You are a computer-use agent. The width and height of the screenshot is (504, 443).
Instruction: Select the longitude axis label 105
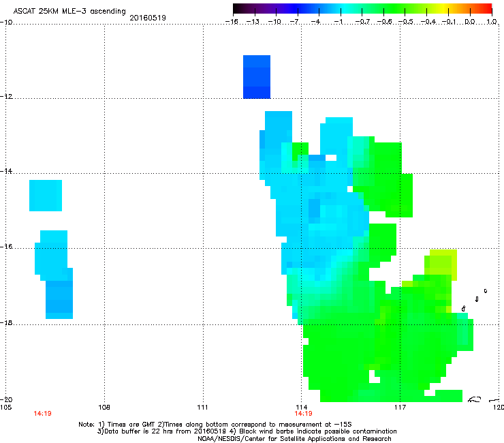pyautogui.click(x=5, y=408)
